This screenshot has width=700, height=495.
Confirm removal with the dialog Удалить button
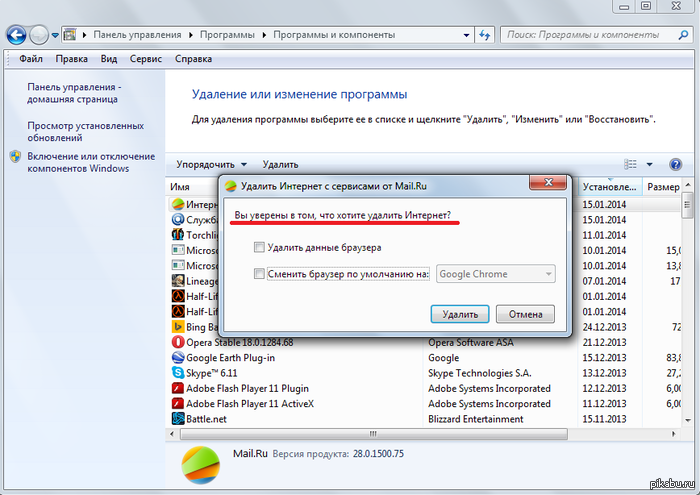(460, 314)
